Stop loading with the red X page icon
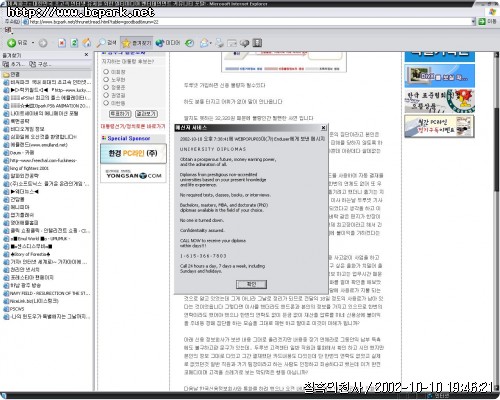This screenshot has height=400, width=500. point(62,43)
